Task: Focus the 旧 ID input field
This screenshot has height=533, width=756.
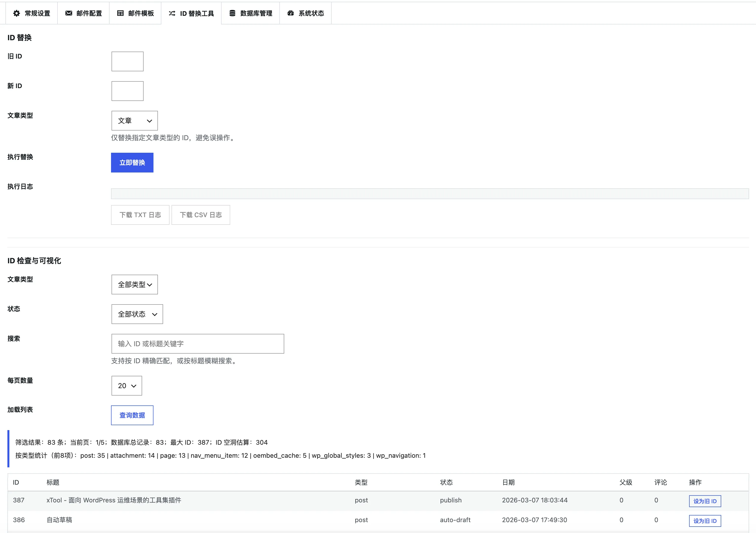Action: pyautogui.click(x=127, y=61)
